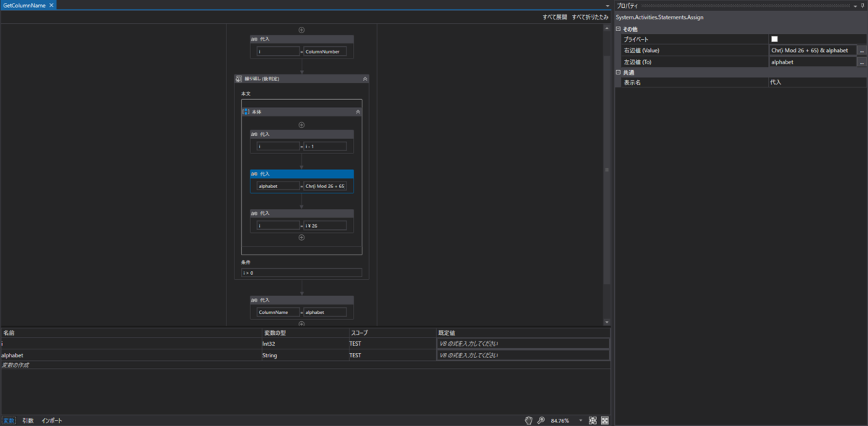
Task: Open expression editor for 左辺値 (To)
Action: point(862,62)
